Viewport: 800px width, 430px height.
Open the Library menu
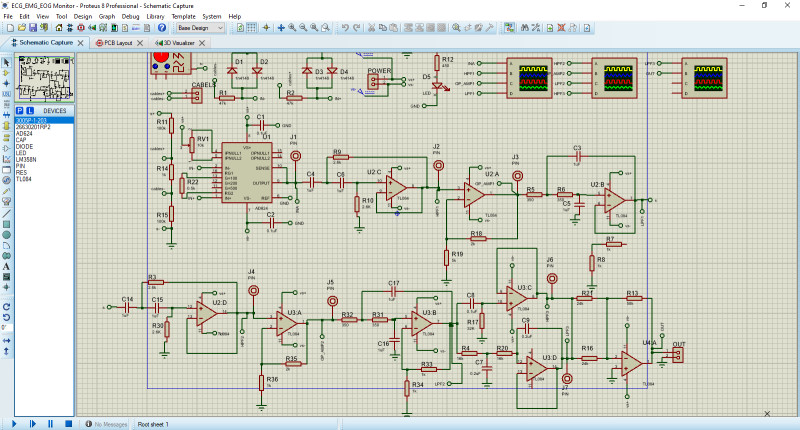(155, 17)
